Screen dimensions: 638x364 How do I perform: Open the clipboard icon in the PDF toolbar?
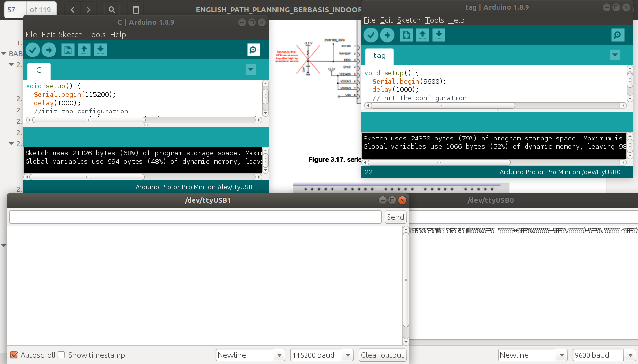click(x=135, y=9)
